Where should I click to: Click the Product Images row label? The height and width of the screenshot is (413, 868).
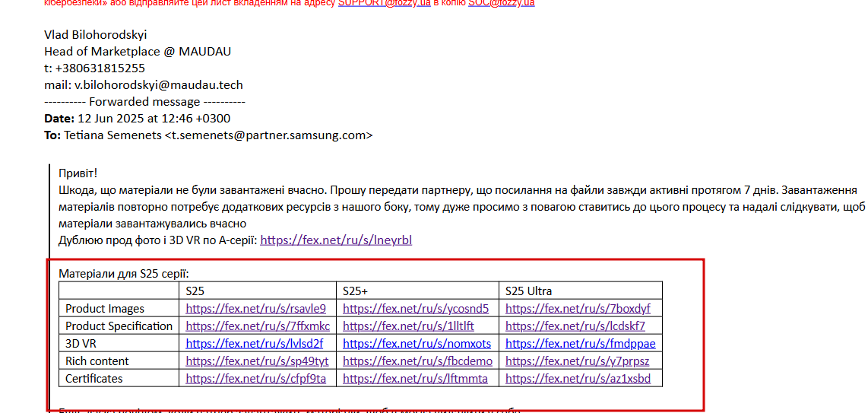coord(105,308)
